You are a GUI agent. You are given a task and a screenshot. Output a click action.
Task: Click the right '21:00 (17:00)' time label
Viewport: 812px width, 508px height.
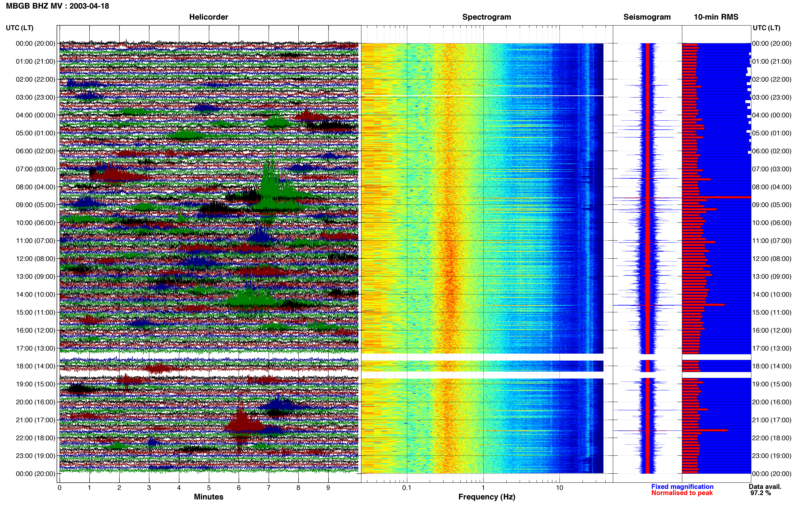tap(772, 420)
